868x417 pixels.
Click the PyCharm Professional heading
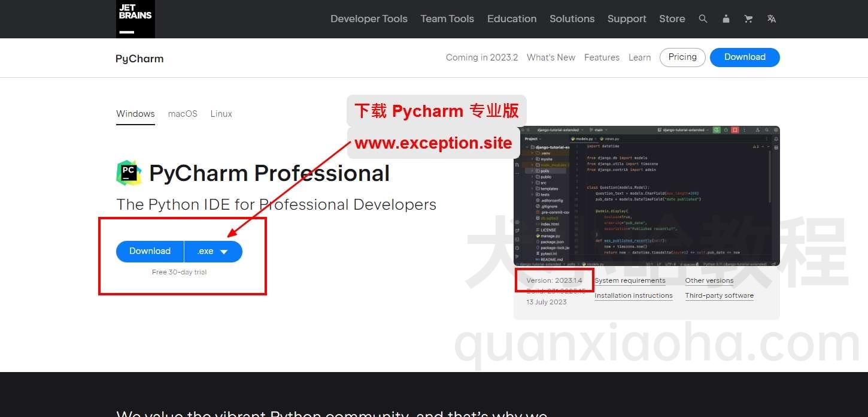coord(269,173)
